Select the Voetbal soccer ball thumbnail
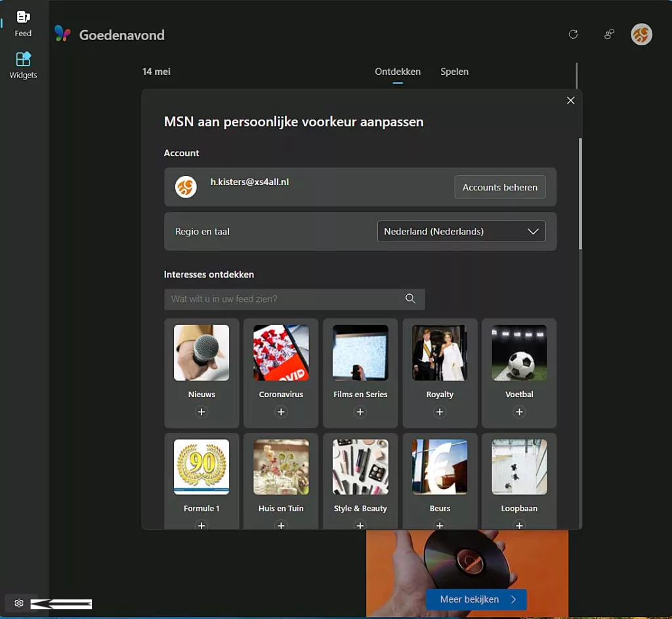 519,352
